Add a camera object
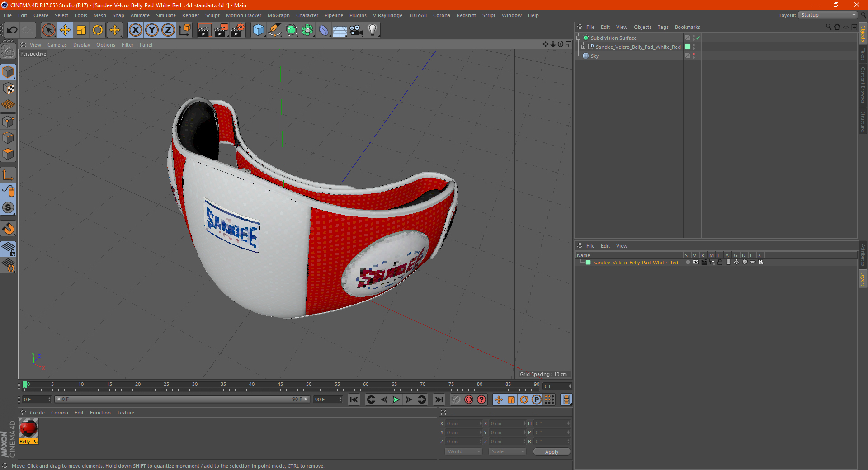 (x=356, y=30)
